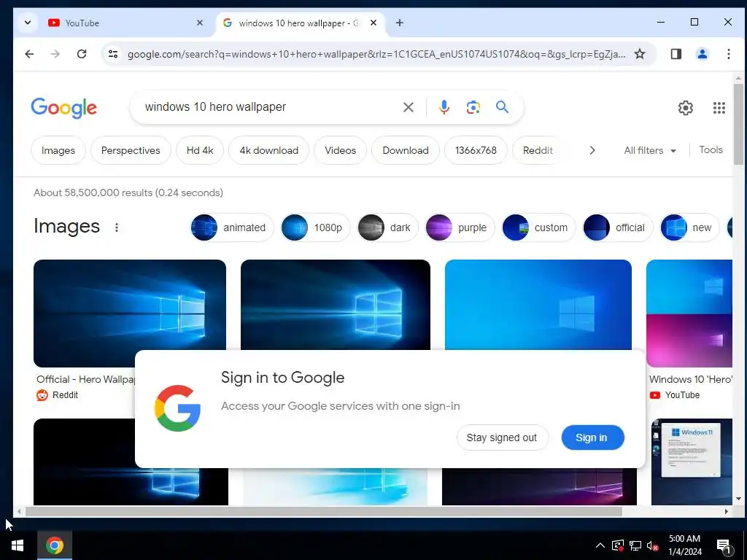This screenshot has height=560, width=747.
Task: Open Google quick settings gear
Action: click(685, 108)
